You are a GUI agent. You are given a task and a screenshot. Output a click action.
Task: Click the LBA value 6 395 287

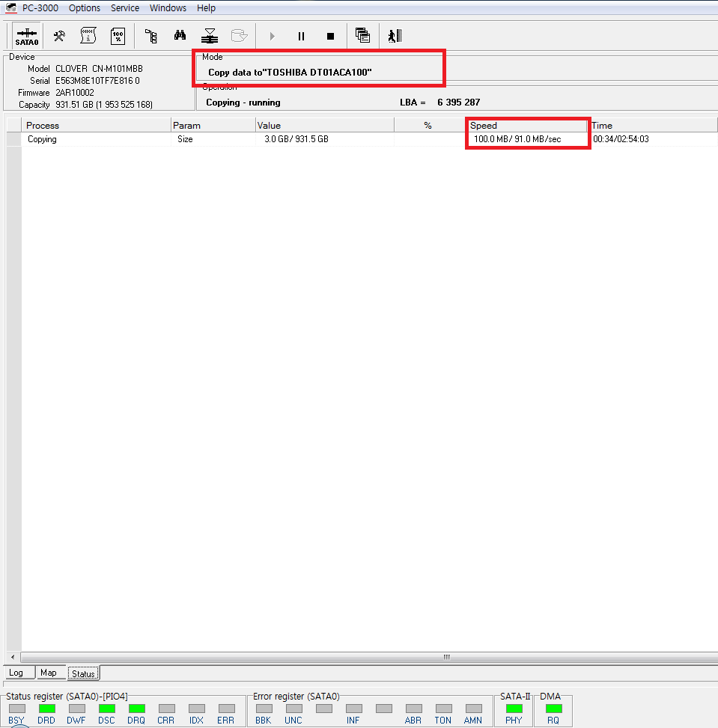point(458,103)
